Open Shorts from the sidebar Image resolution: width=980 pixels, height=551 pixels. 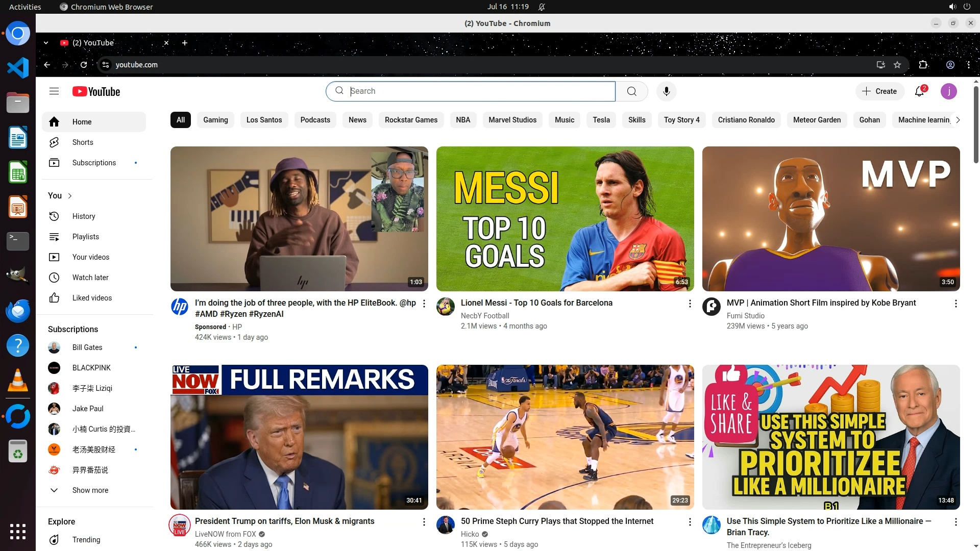coord(83,142)
